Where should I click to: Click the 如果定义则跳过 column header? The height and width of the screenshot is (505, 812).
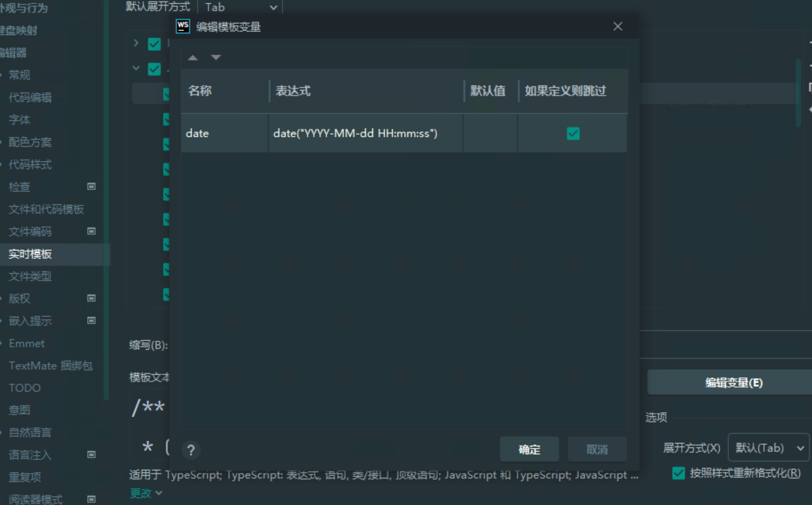(573, 91)
